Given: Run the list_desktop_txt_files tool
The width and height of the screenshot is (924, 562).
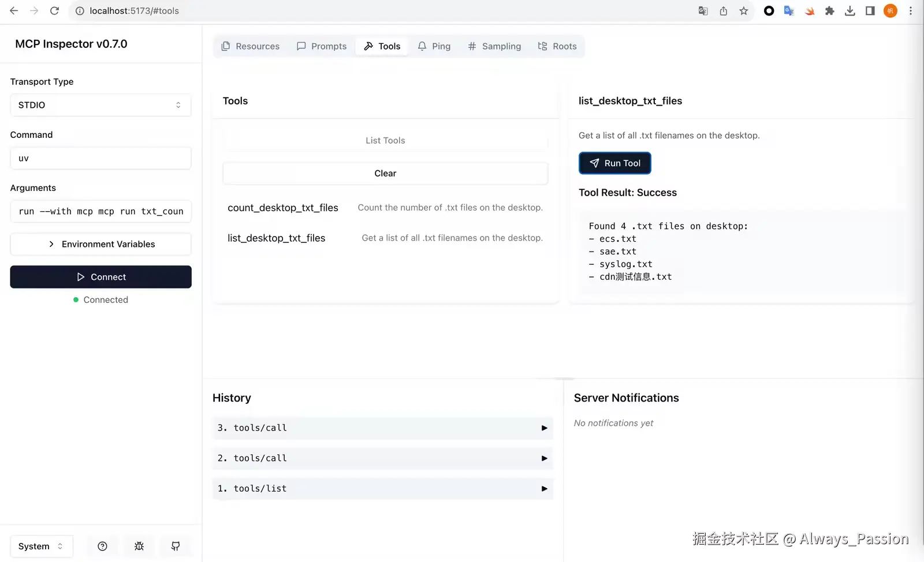Looking at the screenshot, I should (615, 163).
